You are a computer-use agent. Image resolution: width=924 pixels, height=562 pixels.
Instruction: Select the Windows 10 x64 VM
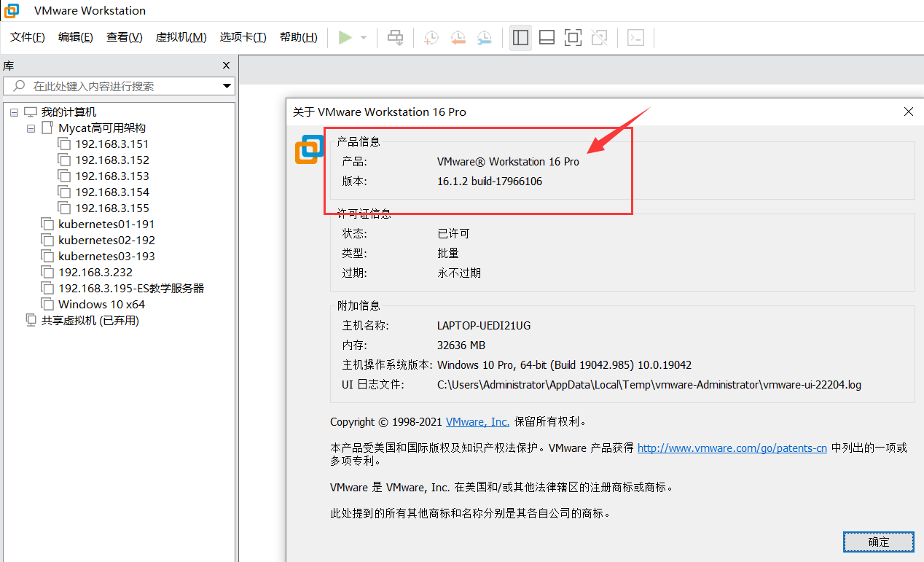point(101,305)
